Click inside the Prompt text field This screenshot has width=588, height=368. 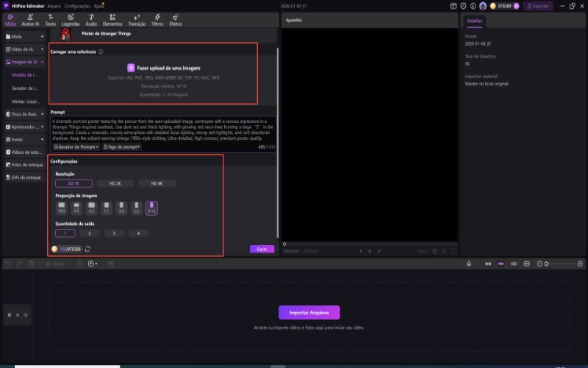point(163,130)
